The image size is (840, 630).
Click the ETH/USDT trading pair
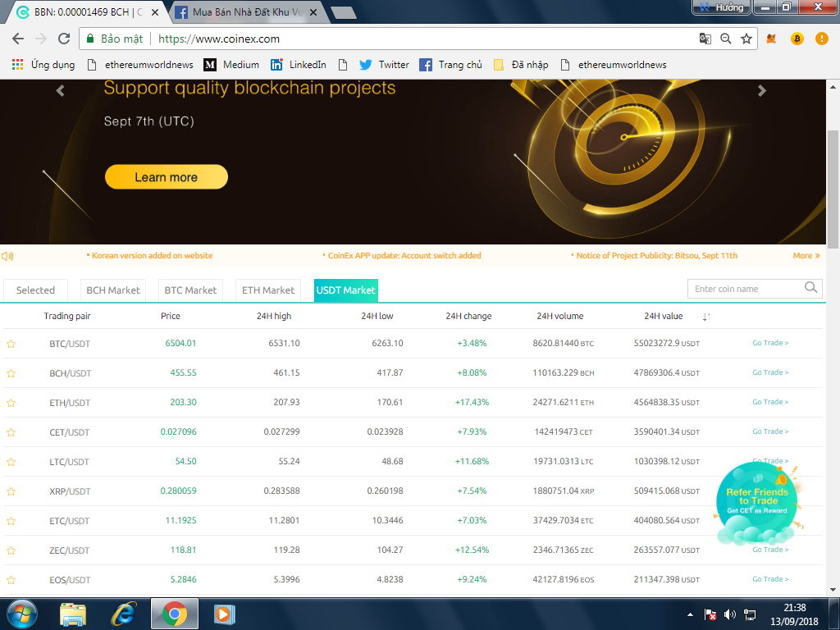pos(70,403)
